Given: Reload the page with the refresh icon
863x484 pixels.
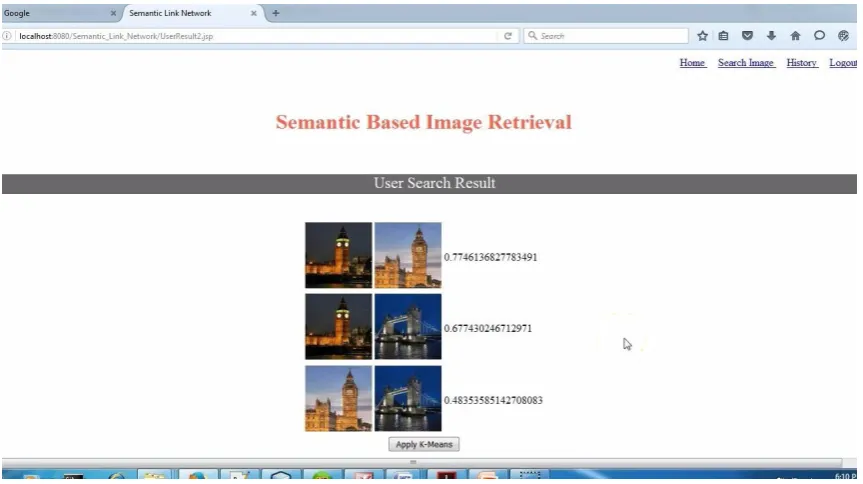Looking at the screenshot, I should tap(507, 36).
